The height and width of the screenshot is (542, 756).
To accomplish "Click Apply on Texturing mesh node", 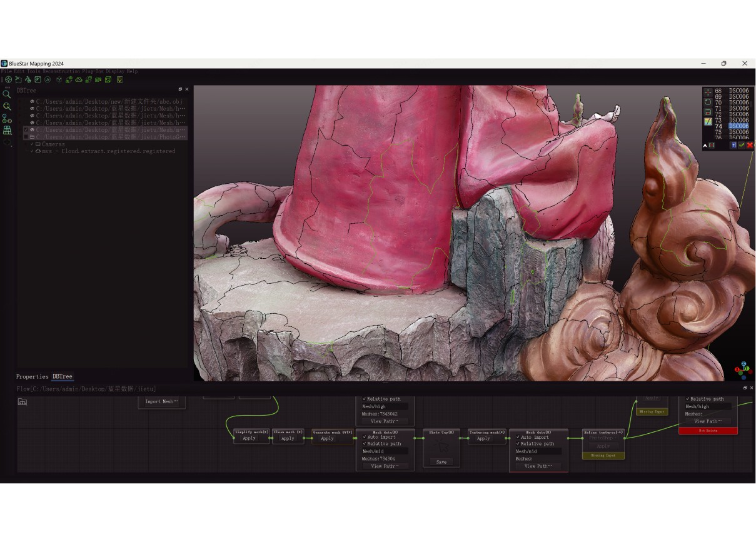I will [483, 438].
